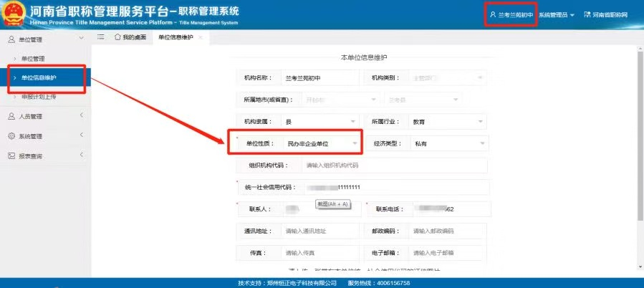Open the 所属行业 dropdown
The width and height of the screenshot is (644, 288).
[x=447, y=122]
